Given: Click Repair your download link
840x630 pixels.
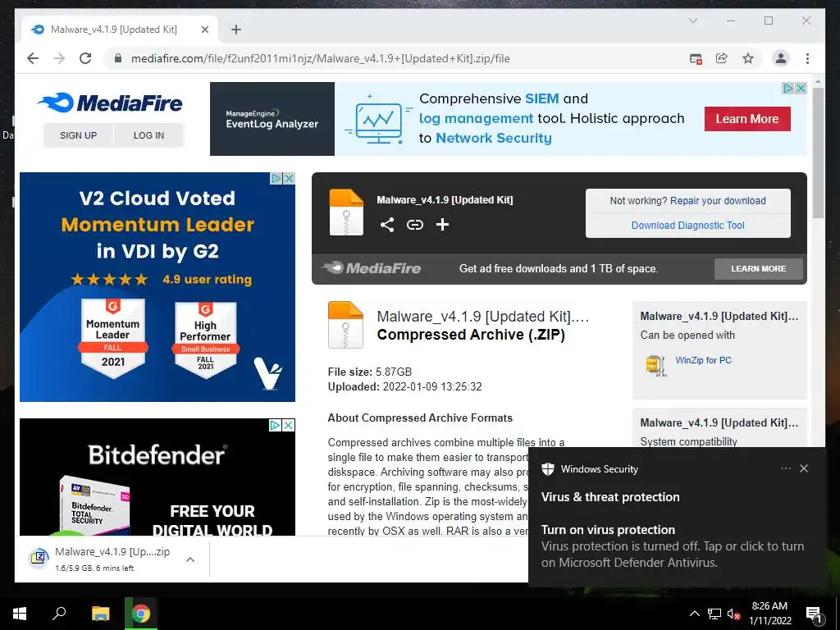Looking at the screenshot, I should [x=718, y=201].
